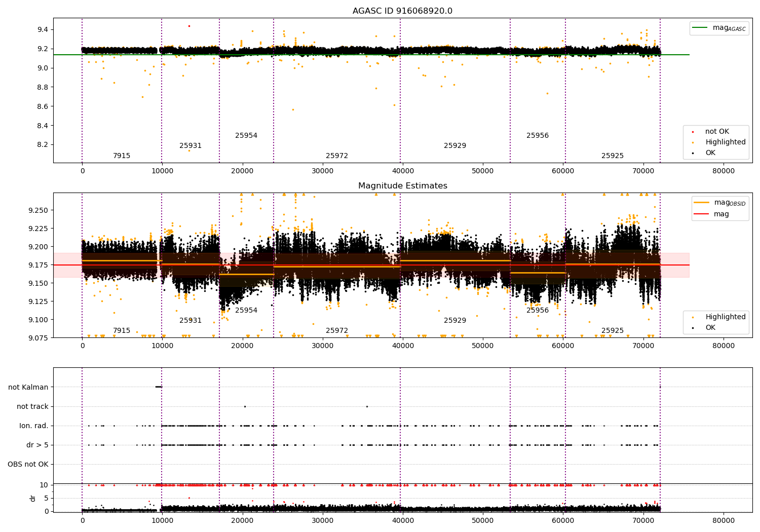
Task: Click the orange mag OBSID segment for 25954
Action: [247, 274]
